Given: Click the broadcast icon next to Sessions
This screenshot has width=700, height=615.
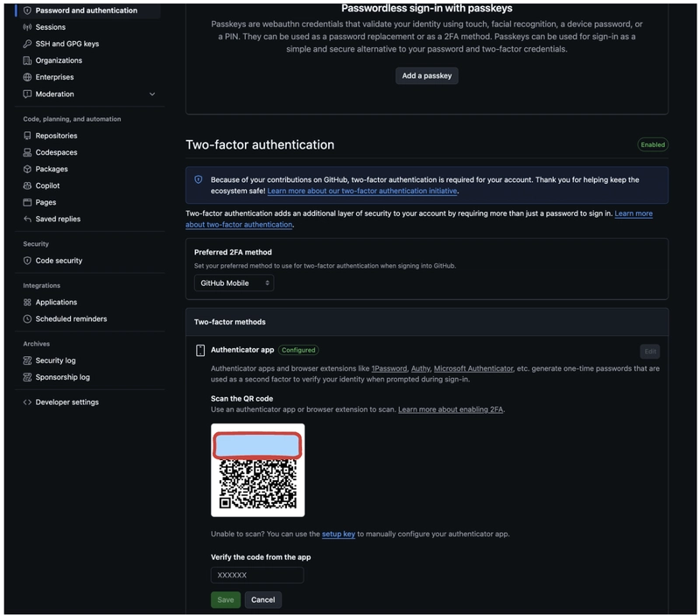Looking at the screenshot, I should tap(27, 27).
